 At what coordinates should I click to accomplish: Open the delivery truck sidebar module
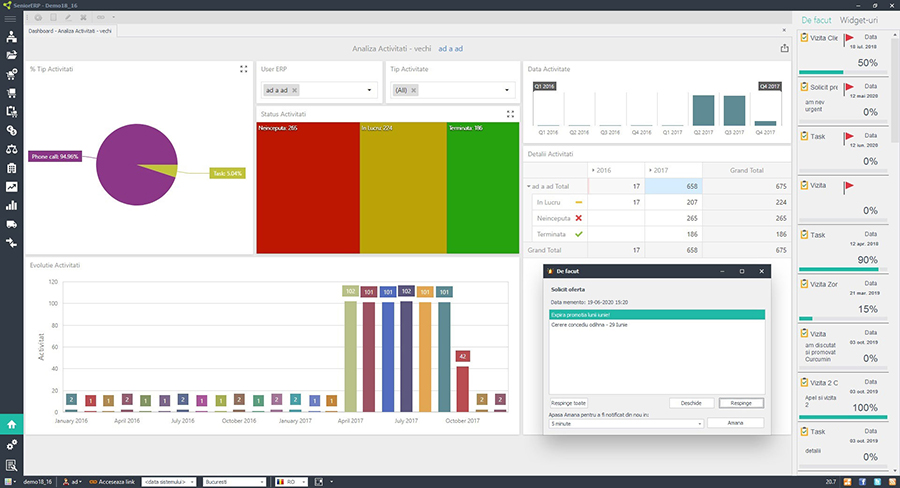click(11, 224)
